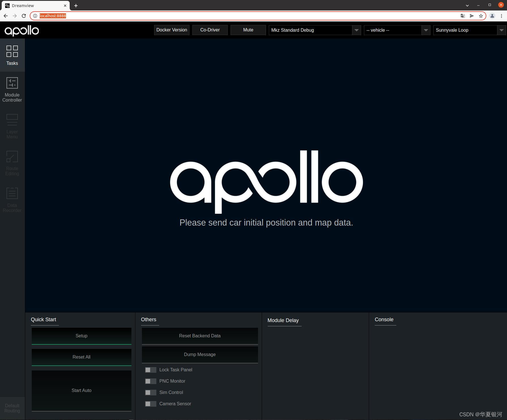Open the Data Recorder panel
The height and width of the screenshot is (420, 507).
pyautogui.click(x=12, y=200)
